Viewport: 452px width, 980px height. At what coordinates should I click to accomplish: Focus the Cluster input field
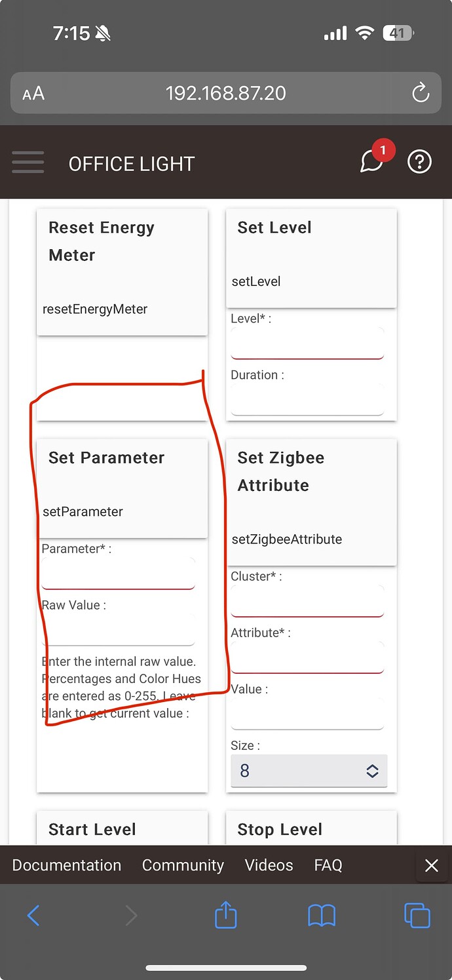pyautogui.click(x=307, y=601)
